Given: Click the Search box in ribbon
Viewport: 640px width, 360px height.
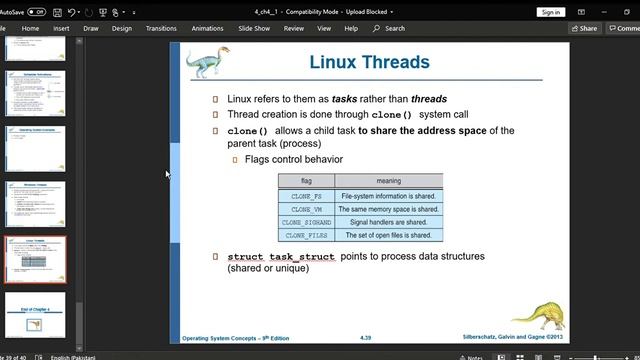Looking at the screenshot, I should tap(389, 28).
